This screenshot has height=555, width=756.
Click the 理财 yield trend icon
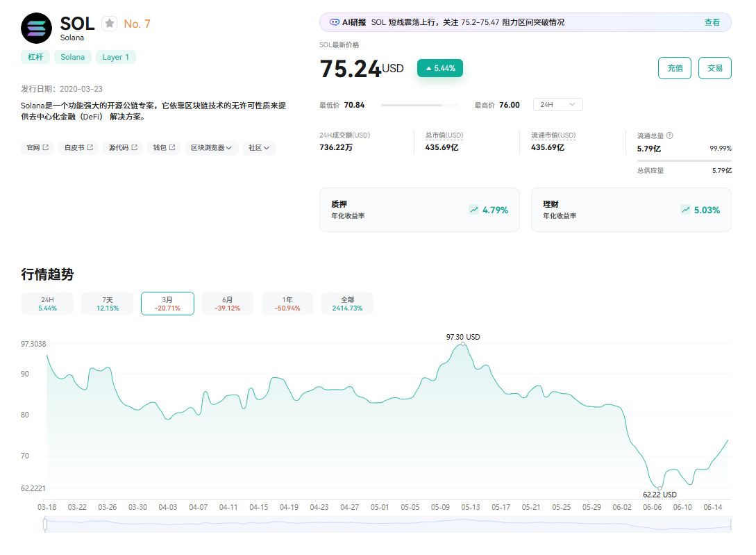tap(685, 210)
